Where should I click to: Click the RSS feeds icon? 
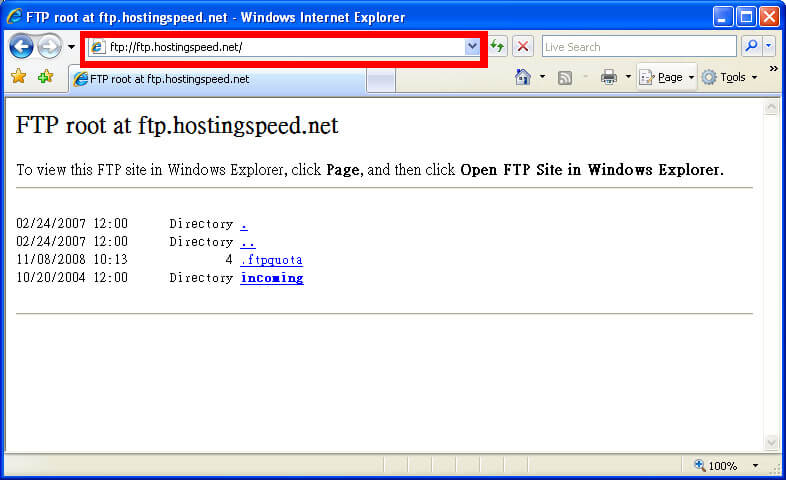[x=565, y=78]
